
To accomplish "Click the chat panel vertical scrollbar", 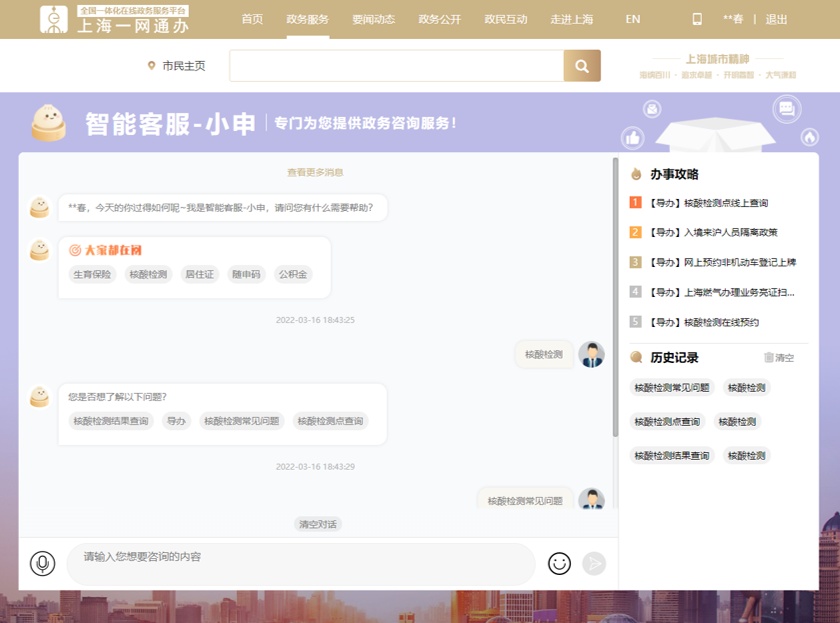I will [615, 300].
